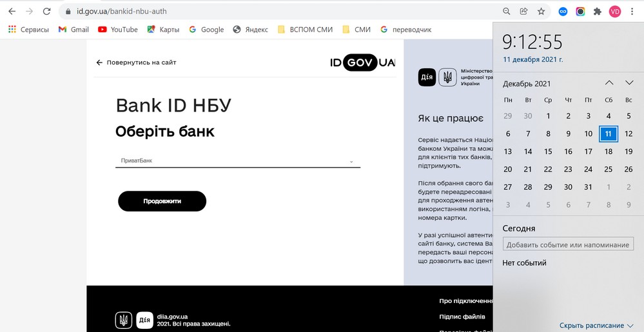644x332 pixels.
Task: Click the footer trident emblem icon
Action: pyautogui.click(x=124, y=320)
